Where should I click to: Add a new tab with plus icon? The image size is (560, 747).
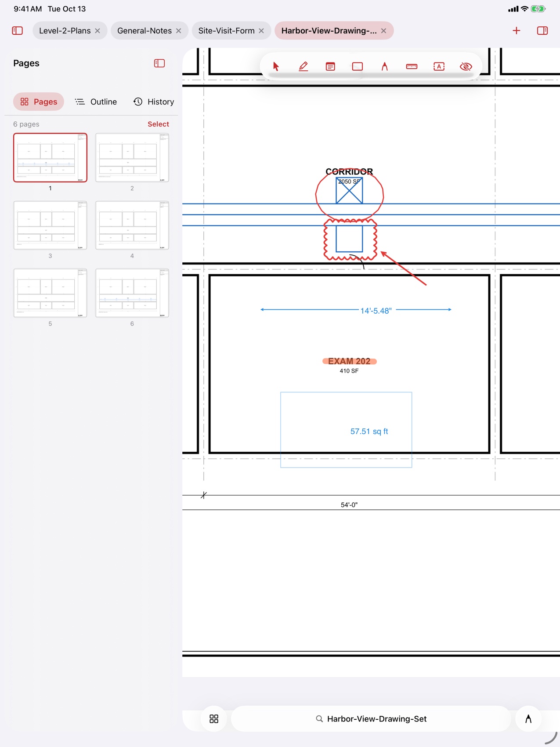(x=517, y=31)
